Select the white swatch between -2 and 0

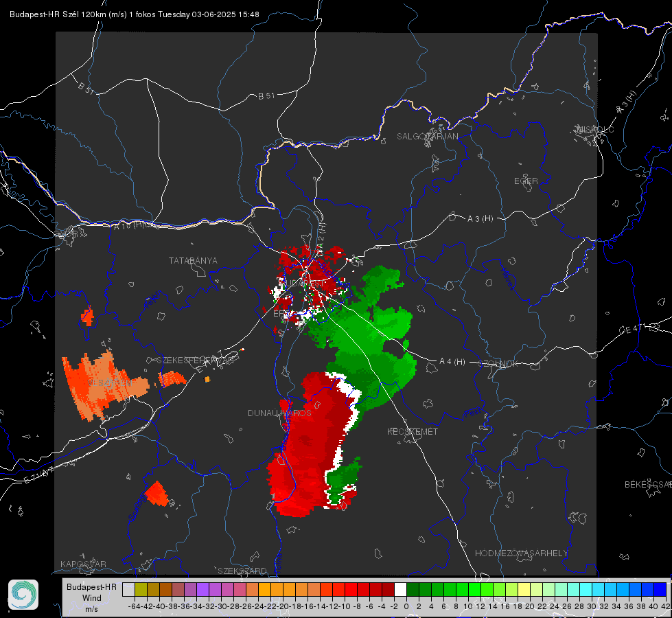click(x=400, y=589)
